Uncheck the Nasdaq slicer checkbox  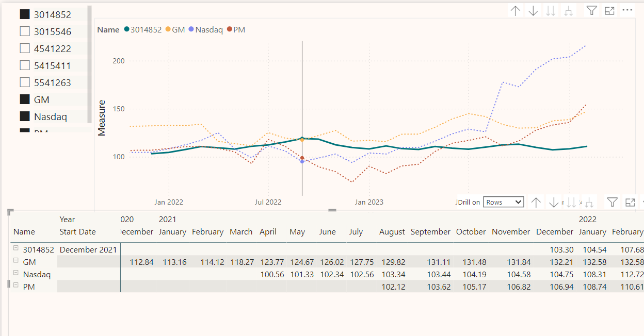point(24,116)
